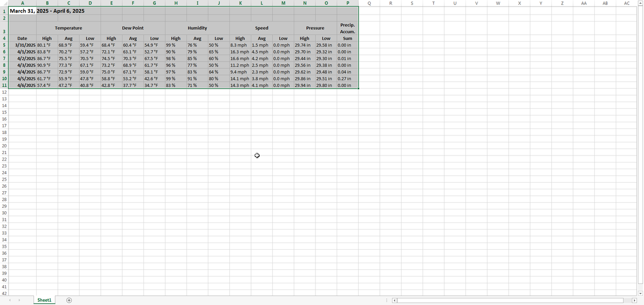
Task: Click the 'Date' header cell
Action: pos(23,38)
